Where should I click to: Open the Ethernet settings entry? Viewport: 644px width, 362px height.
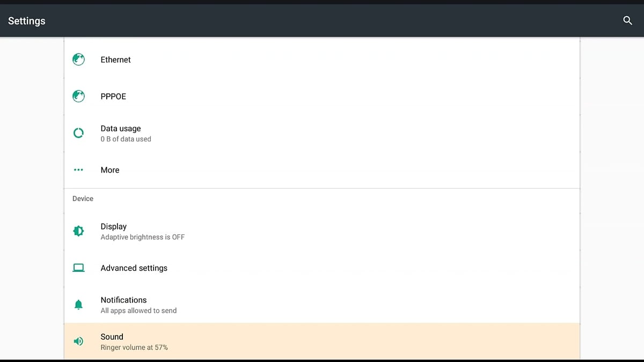pos(115,60)
